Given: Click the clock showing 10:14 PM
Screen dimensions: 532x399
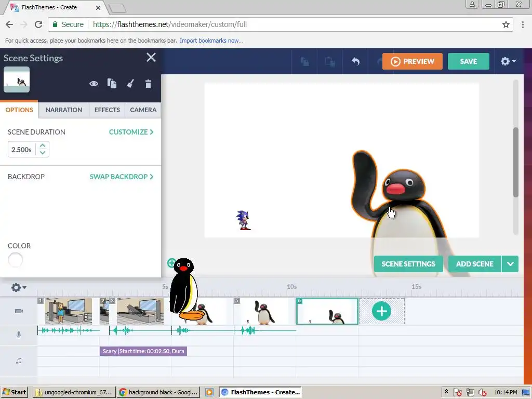Looking at the screenshot, I should click(506, 392).
